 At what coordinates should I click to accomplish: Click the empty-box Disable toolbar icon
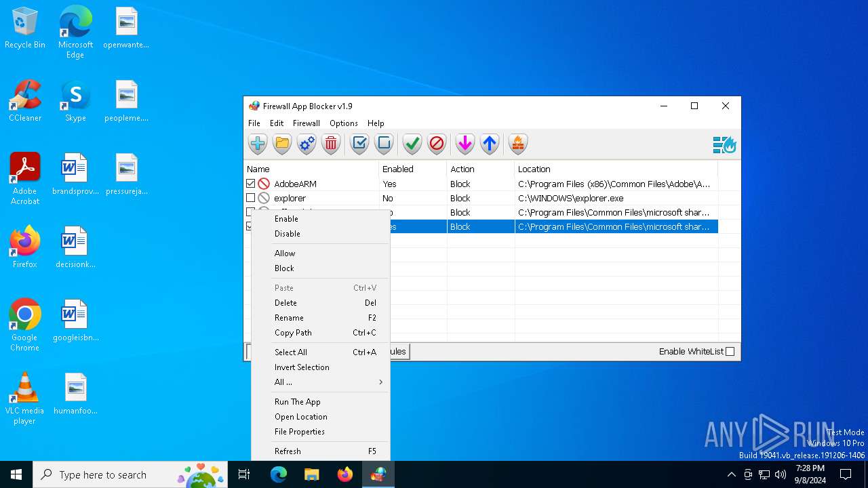pyautogui.click(x=384, y=144)
